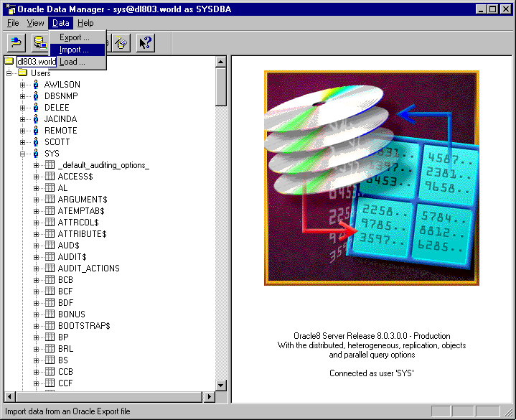This screenshot has width=516, height=420.
Task: Click the tree's vertical scroll down arrow
Action: (221, 385)
